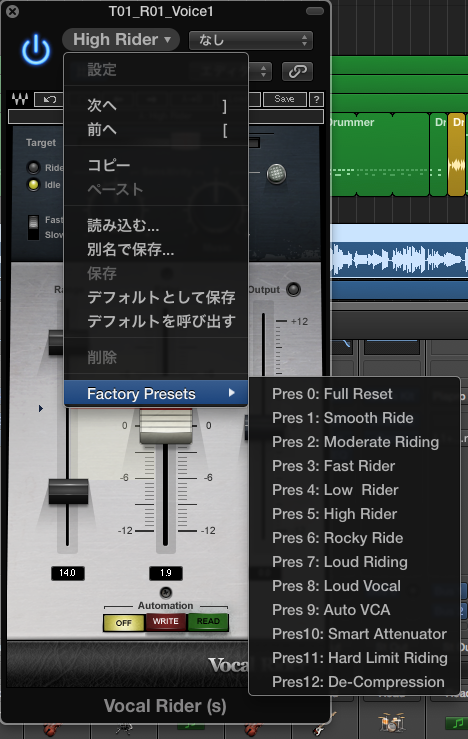
Task: Click the Output indicator LED
Action: click(293, 289)
